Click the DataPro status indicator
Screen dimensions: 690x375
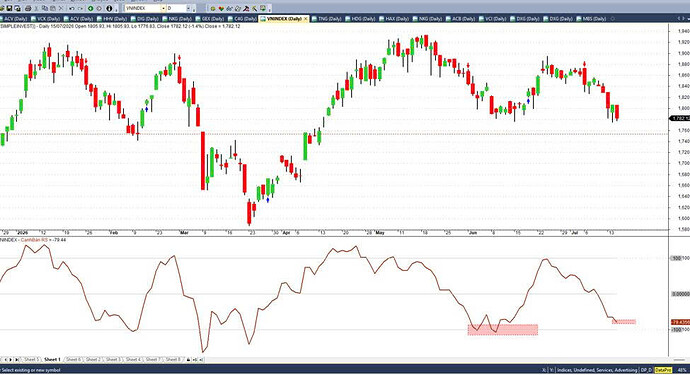pyautogui.click(x=663, y=370)
